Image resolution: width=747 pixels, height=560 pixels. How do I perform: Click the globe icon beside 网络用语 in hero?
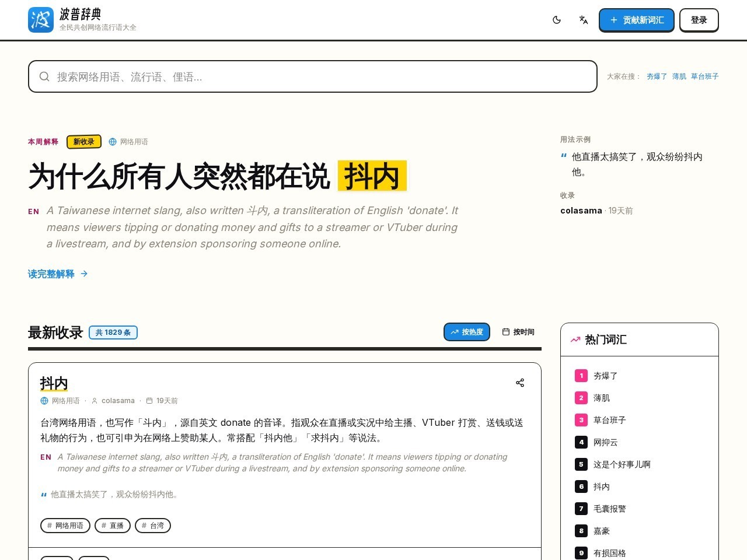pos(113,142)
